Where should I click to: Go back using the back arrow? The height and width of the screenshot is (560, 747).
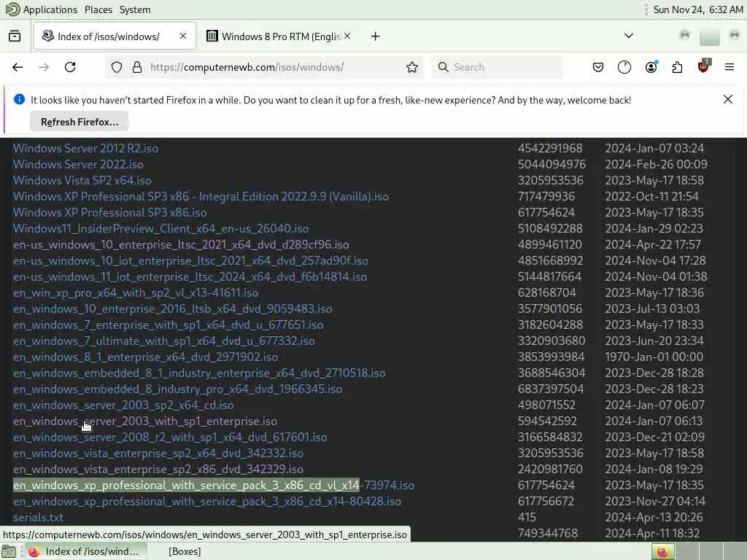click(x=18, y=67)
